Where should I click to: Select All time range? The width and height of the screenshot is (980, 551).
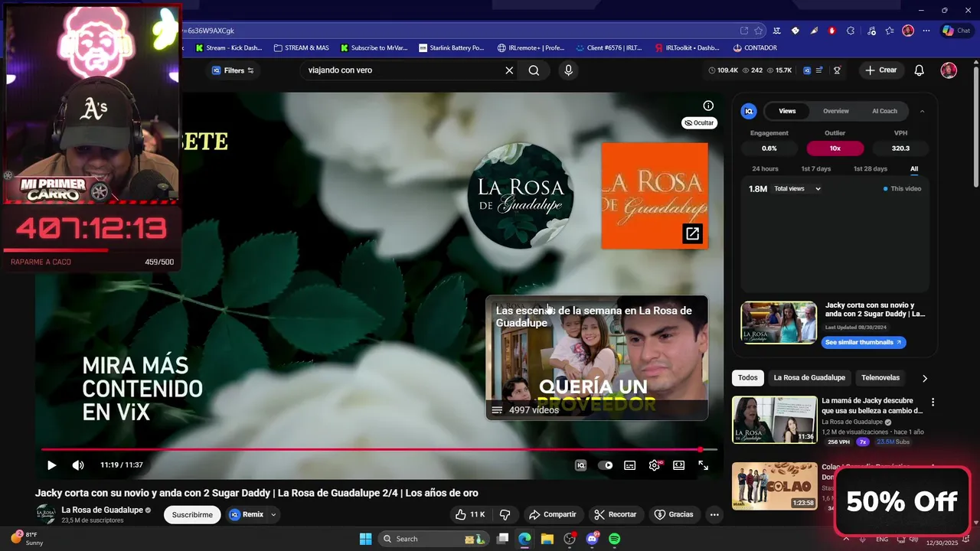pos(914,169)
